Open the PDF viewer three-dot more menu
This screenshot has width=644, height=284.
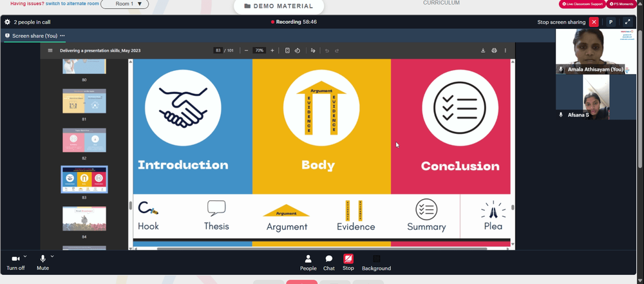(x=505, y=50)
